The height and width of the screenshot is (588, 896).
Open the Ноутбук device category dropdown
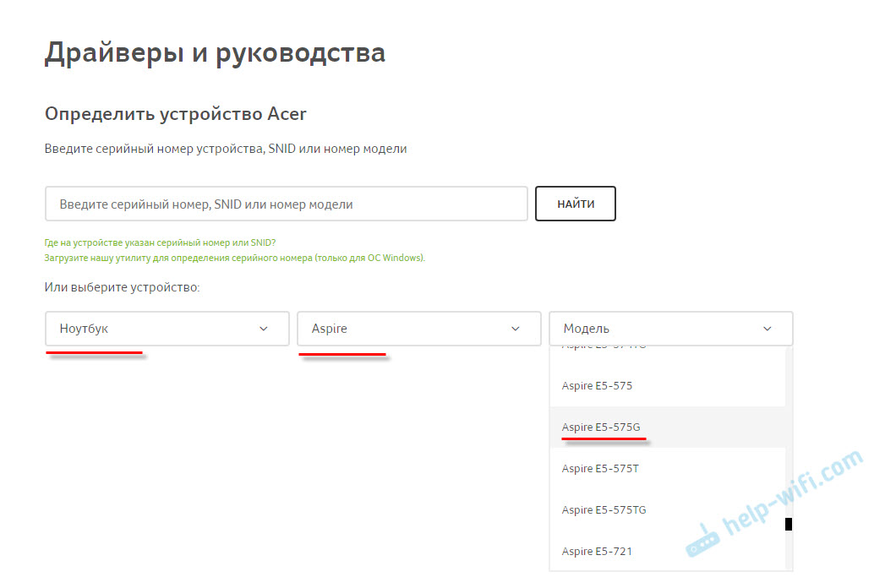(167, 329)
